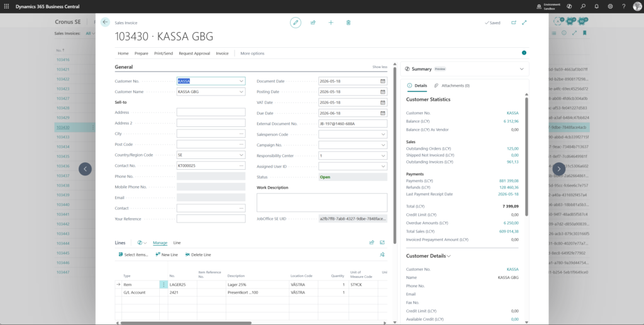Open invoice in new window icon

(x=513, y=23)
